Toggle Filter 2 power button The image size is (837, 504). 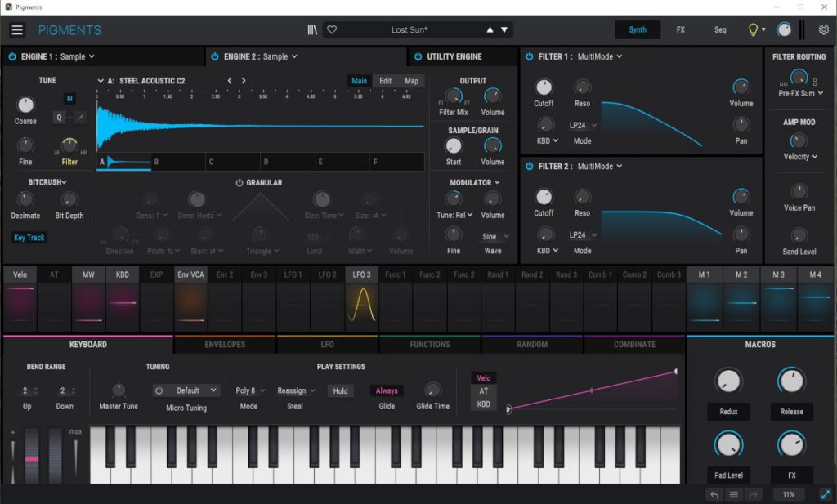click(x=529, y=167)
